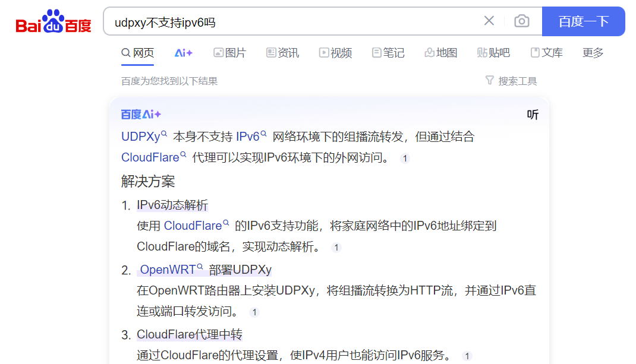Click the heading IPv6动态解析
This screenshot has height=364, width=636.
coord(172,205)
